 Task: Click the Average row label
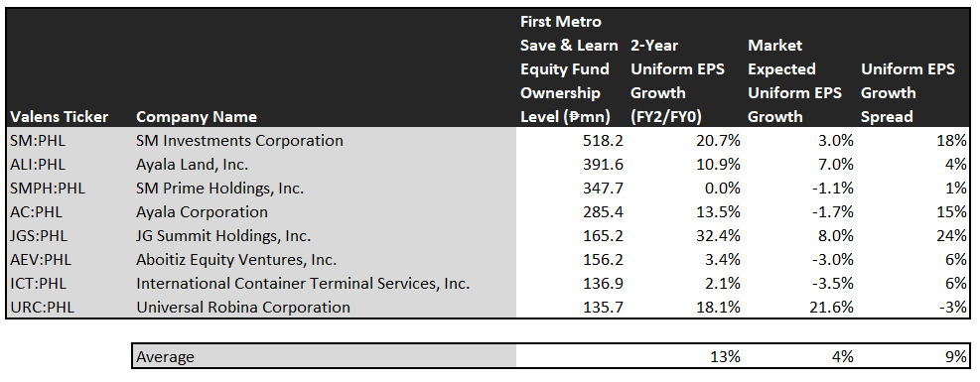click(x=165, y=357)
